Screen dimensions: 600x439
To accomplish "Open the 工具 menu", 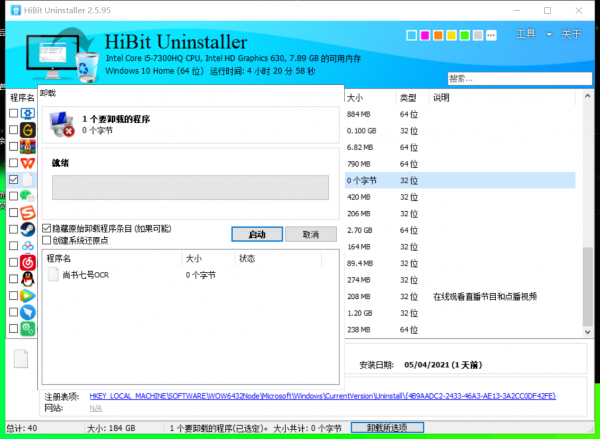I will (x=525, y=35).
